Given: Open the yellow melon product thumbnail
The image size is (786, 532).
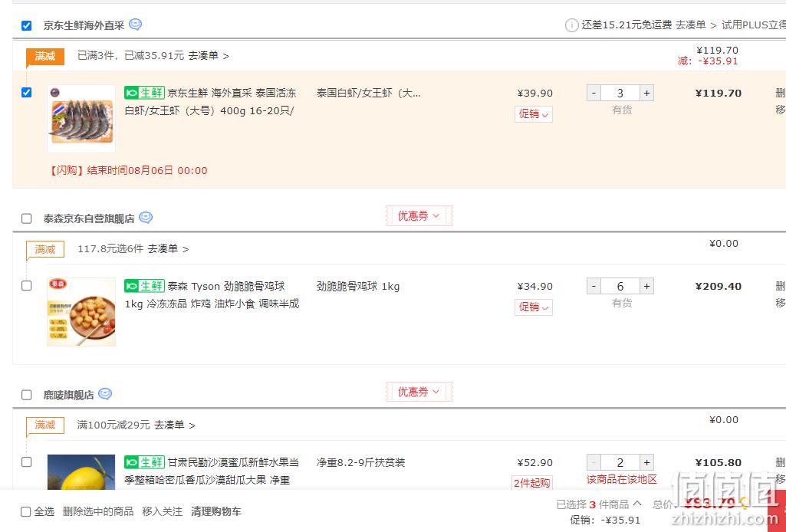Looking at the screenshot, I should pos(81,472).
